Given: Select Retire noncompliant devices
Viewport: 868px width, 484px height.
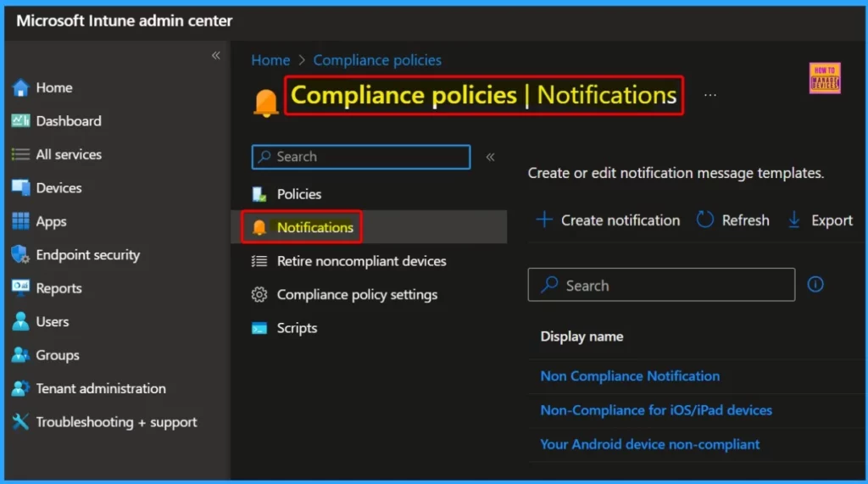Looking at the screenshot, I should (x=361, y=261).
